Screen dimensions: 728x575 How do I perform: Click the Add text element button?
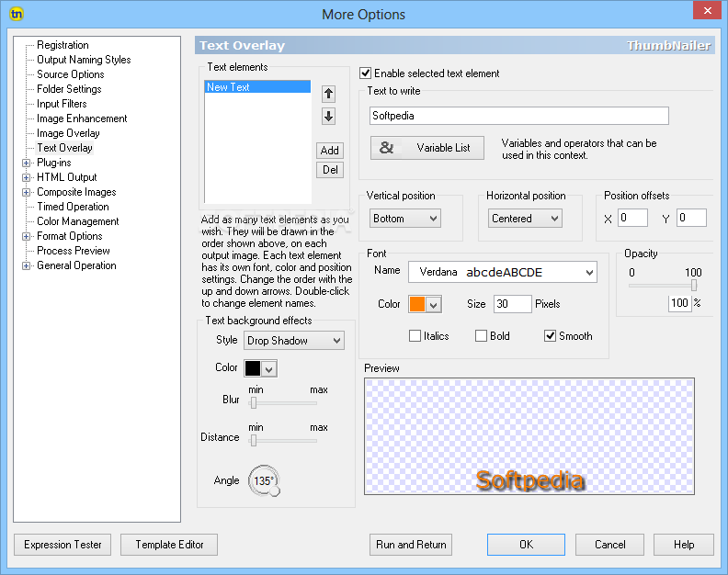point(330,151)
